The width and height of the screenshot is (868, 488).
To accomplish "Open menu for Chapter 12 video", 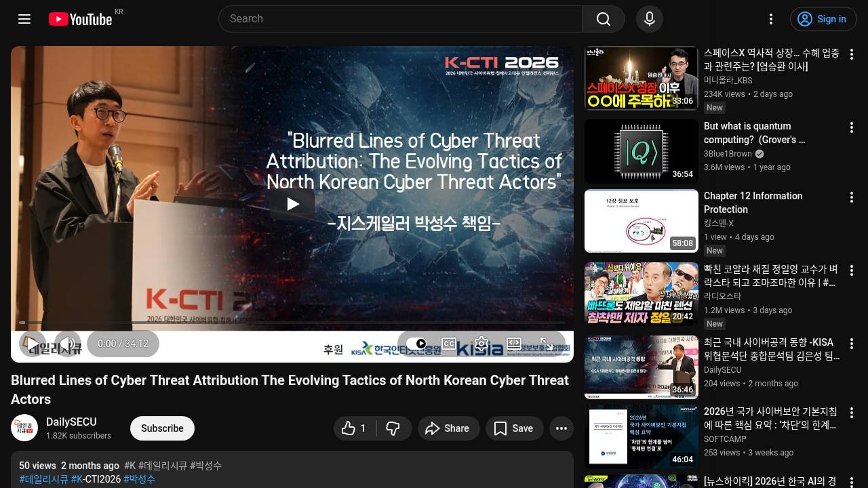I will click(x=852, y=197).
